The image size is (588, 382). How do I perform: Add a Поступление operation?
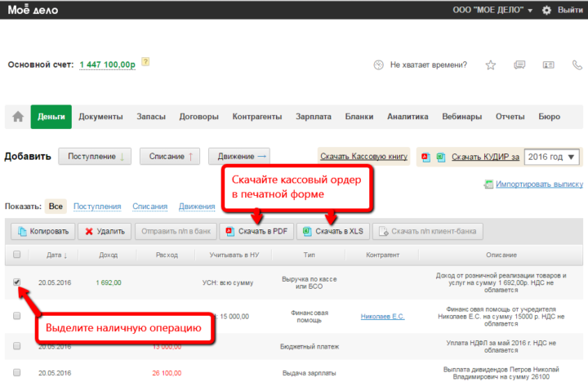coord(95,157)
